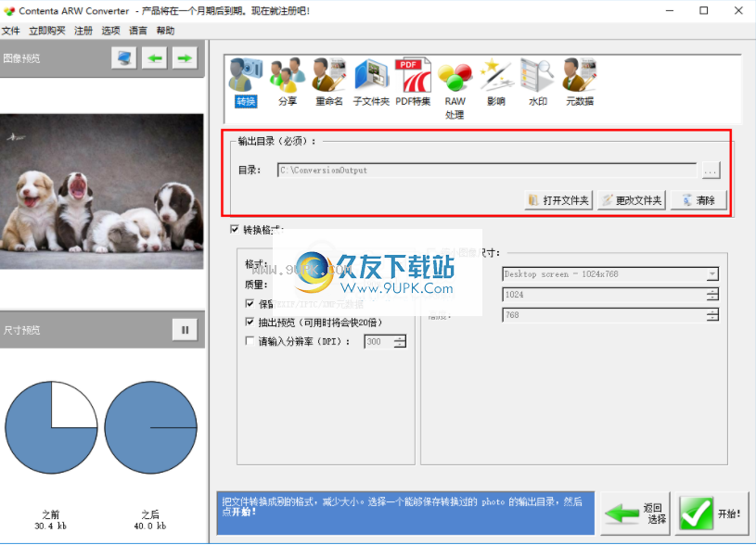Image resolution: width=756 pixels, height=545 pixels.
Task: Open the RAW处理 tool
Action: click(x=455, y=89)
